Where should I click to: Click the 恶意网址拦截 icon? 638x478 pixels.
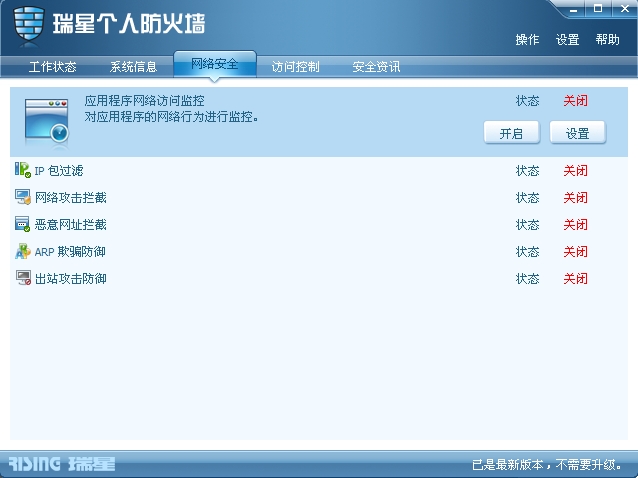[23, 224]
